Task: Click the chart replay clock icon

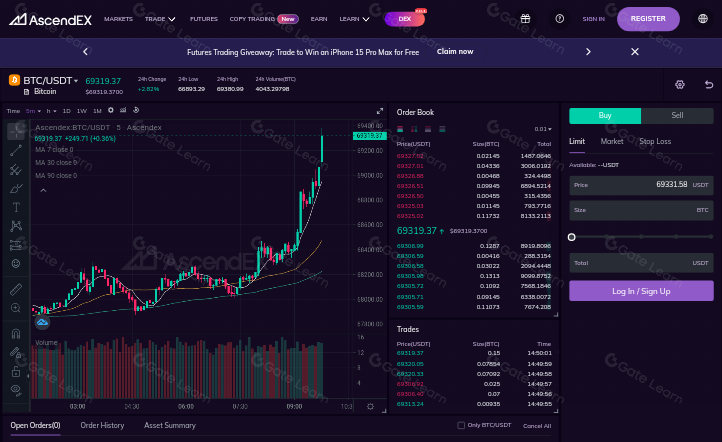Action: point(136,110)
